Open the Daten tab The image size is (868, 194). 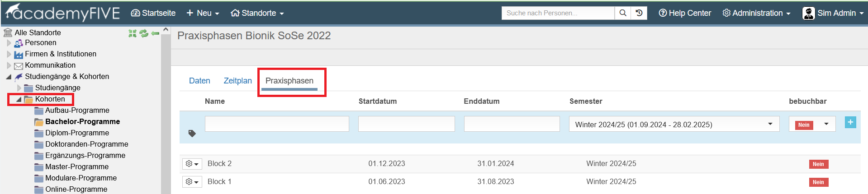pyautogui.click(x=199, y=81)
